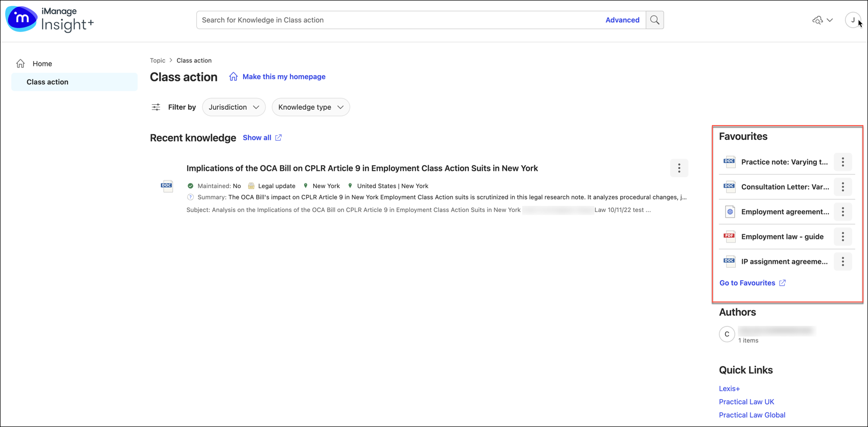The width and height of the screenshot is (868, 427).
Task: Expand the Jurisdiction filter dropdown
Action: click(234, 107)
